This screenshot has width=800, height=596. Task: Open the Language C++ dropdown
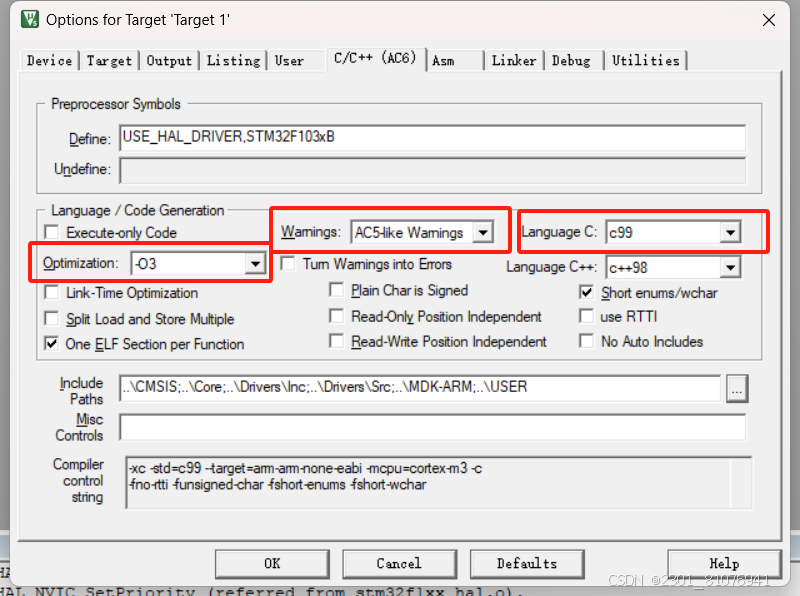pos(730,267)
